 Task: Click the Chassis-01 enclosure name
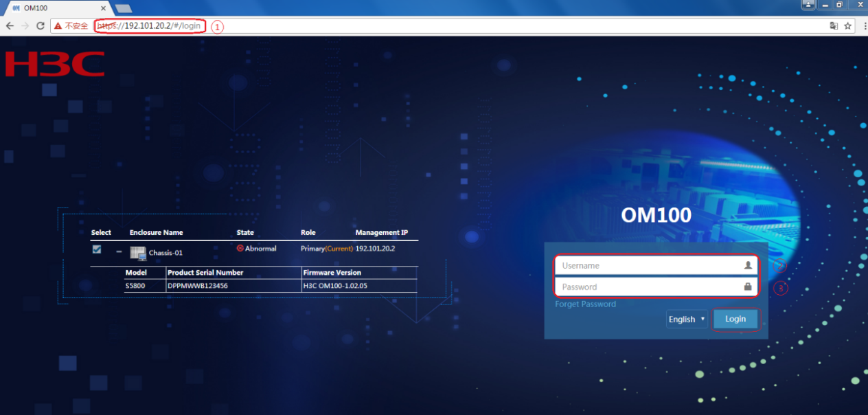coord(165,253)
